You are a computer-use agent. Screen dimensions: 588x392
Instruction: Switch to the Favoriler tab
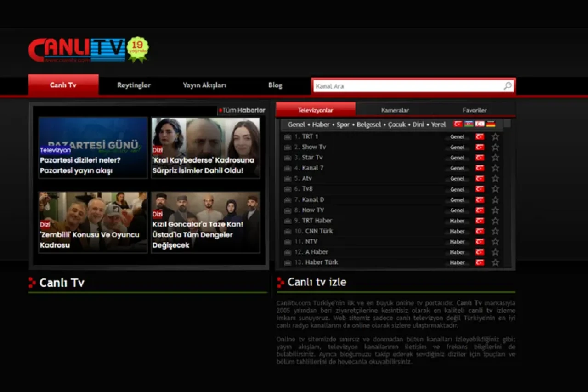point(475,110)
